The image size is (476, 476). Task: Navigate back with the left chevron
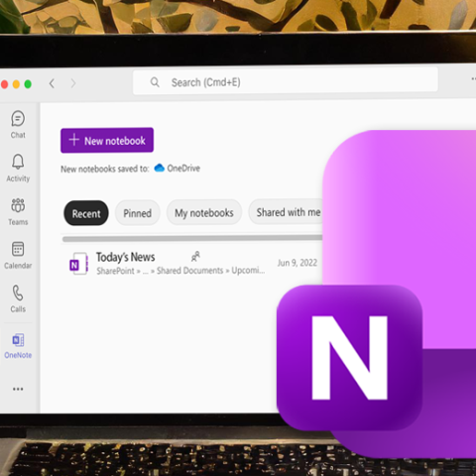(52, 83)
